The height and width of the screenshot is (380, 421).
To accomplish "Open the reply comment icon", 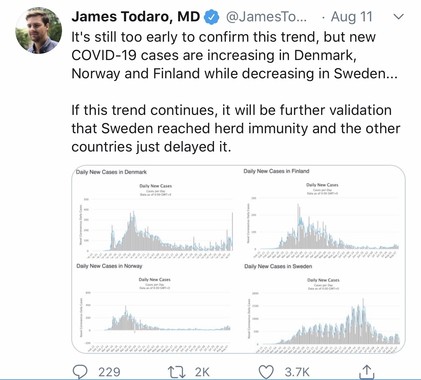I will (80, 372).
